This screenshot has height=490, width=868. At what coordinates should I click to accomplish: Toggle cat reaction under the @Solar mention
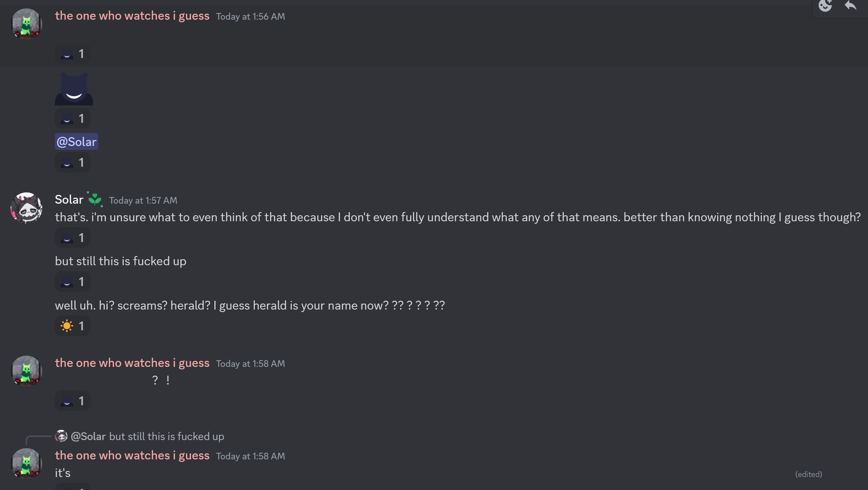[73, 163]
